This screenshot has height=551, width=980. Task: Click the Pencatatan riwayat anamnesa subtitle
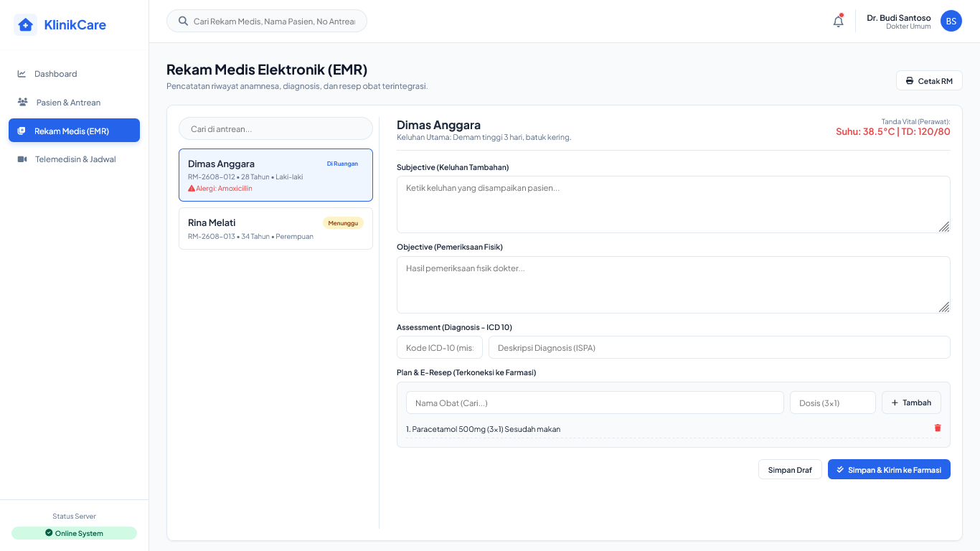pyautogui.click(x=297, y=86)
